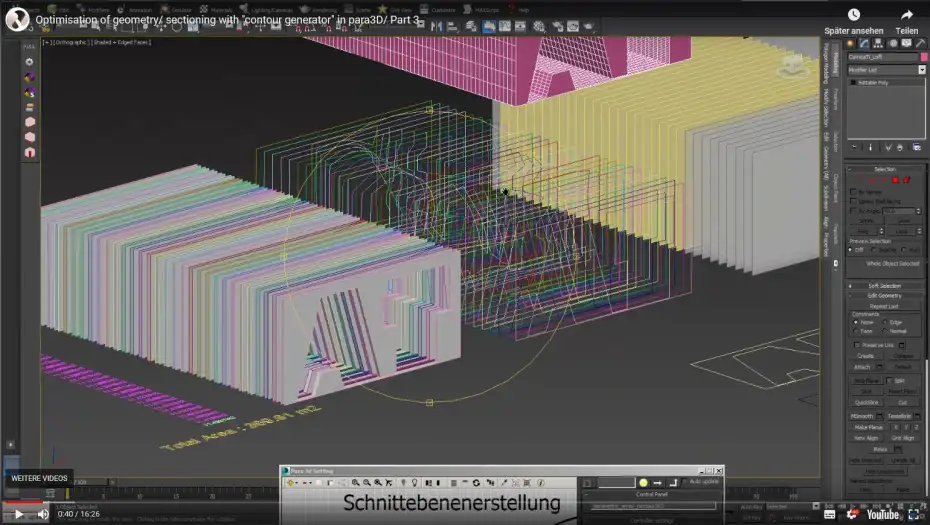930x525 pixels.
Task: Click the Teilen share icon
Action: tap(907, 14)
